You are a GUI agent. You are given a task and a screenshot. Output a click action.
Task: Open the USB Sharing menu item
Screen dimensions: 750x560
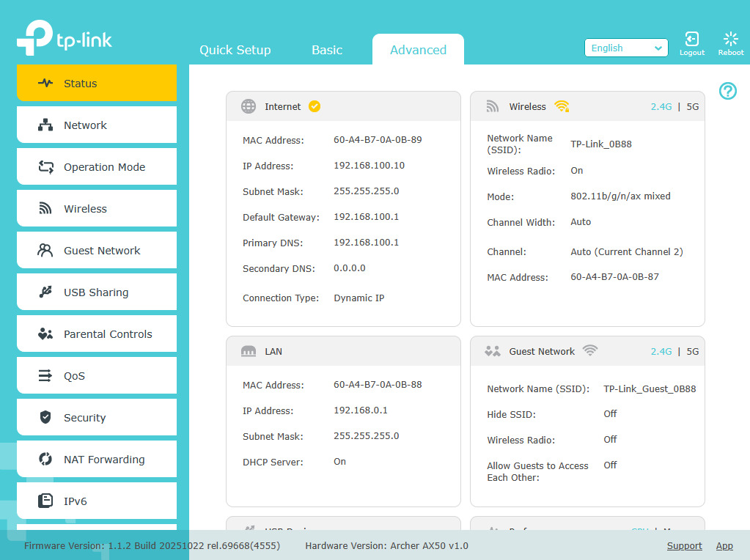click(x=97, y=292)
